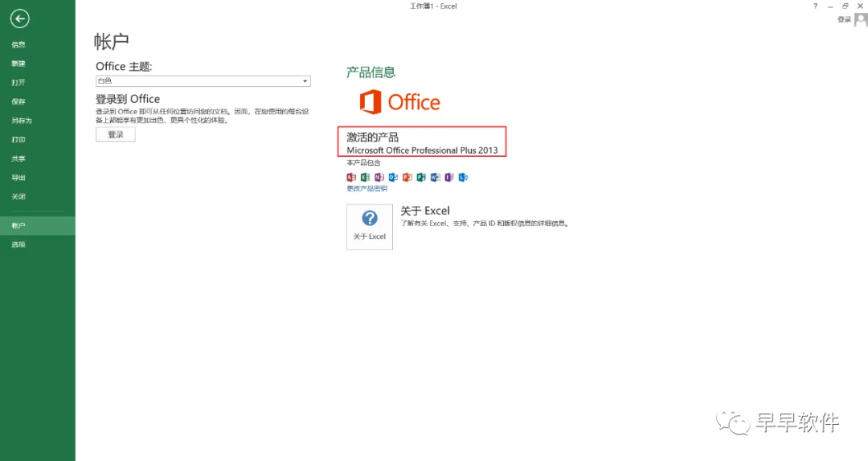Click the OneNote app icon
This screenshot has width=868, height=461.
pos(379,177)
